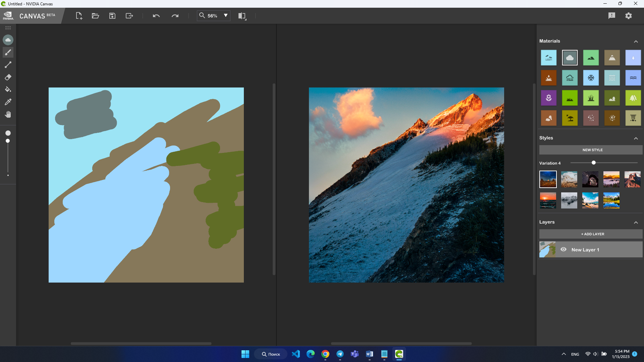Open Google Chrome from the taskbar
The image size is (644, 362).
coord(325,354)
